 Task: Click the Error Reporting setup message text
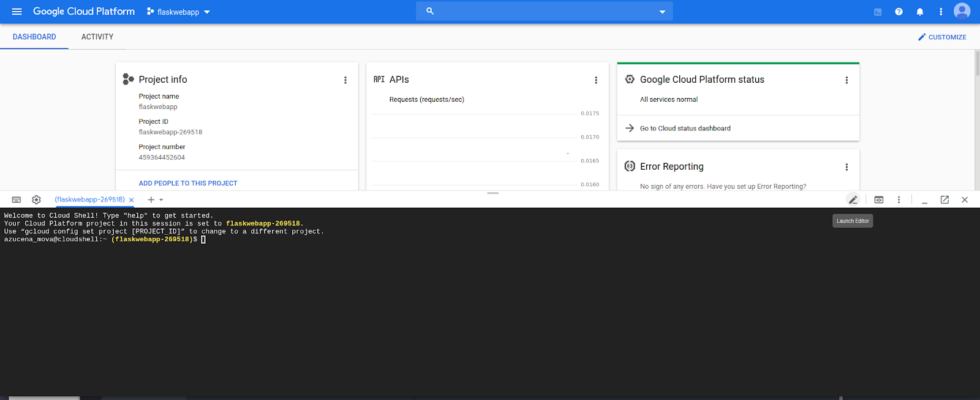pyautogui.click(x=723, y=187)
